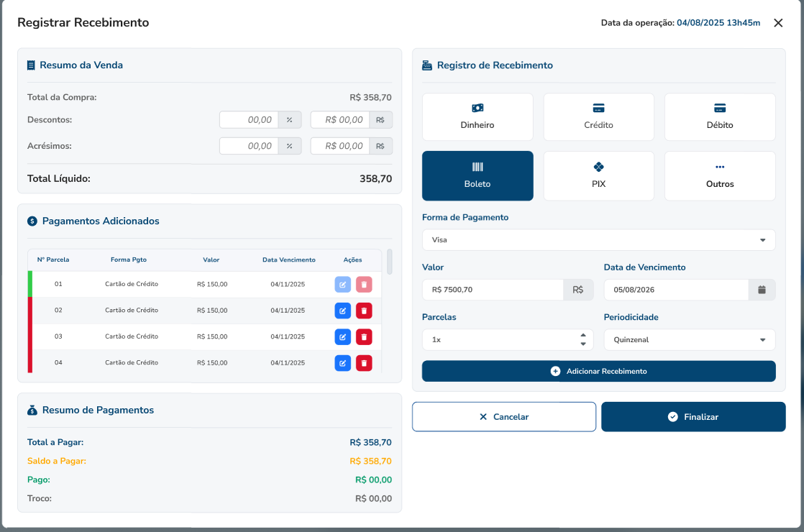
Task: Delete installment 02 with trash icon
Action: (x=364, y=311)
